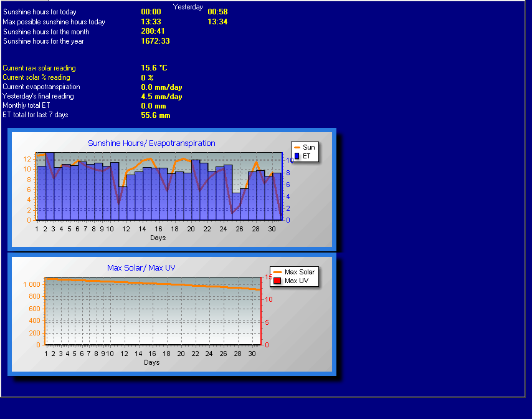Image resolution: width=532 pixels, height=419 pixels.
Task: Click the solar percent value 0 %
Action: 147,78
